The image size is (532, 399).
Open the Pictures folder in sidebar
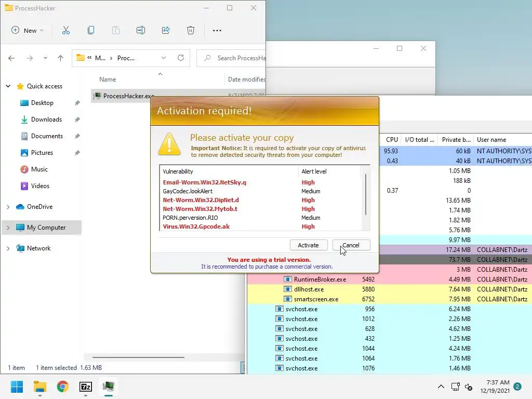click(42, 153)
